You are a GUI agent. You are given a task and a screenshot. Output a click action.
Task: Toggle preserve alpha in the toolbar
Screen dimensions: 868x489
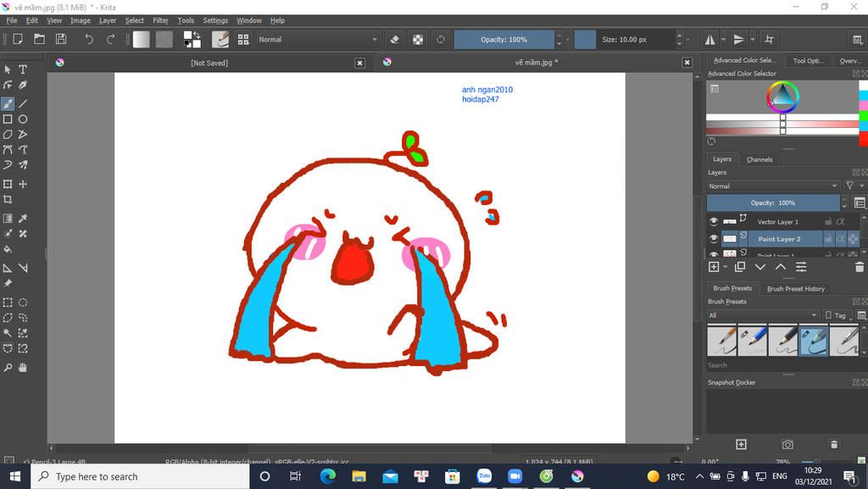coord(418,39)
